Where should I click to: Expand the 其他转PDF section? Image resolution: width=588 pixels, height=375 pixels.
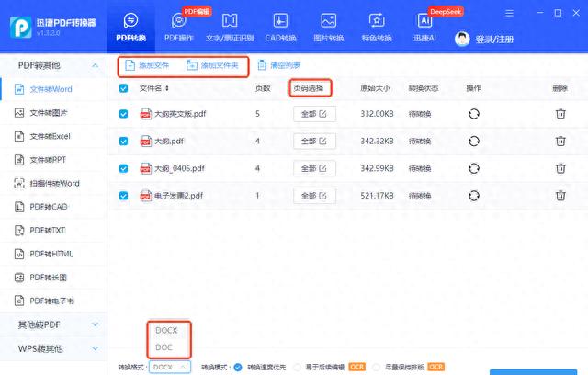point(53,324)
